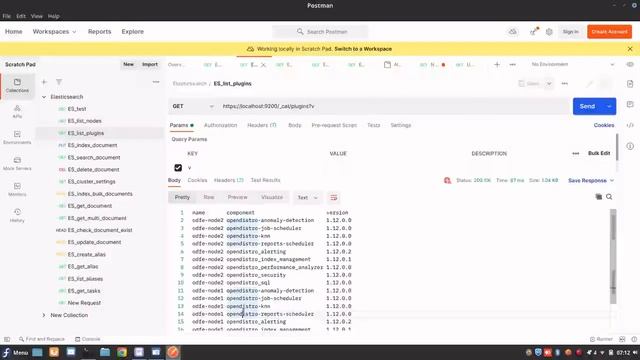The width and height of the screenshot is (640, 360).
Task: Collapse the Elasticsearch collection
Action: pos(44,97)
